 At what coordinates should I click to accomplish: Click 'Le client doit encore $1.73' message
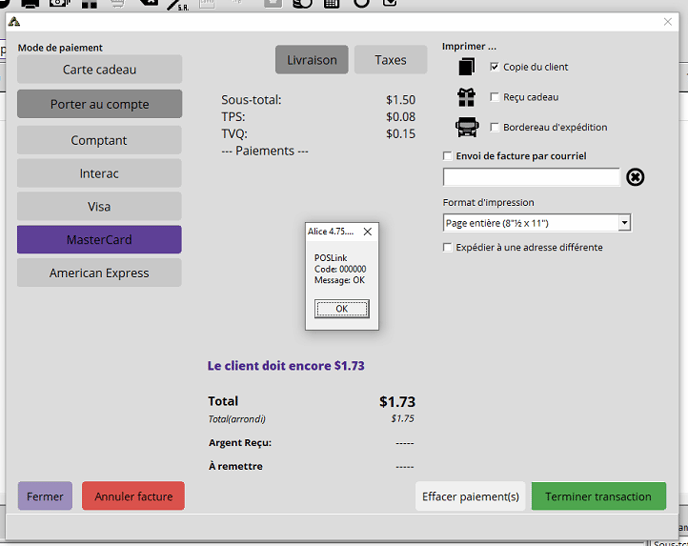point(286,366)
